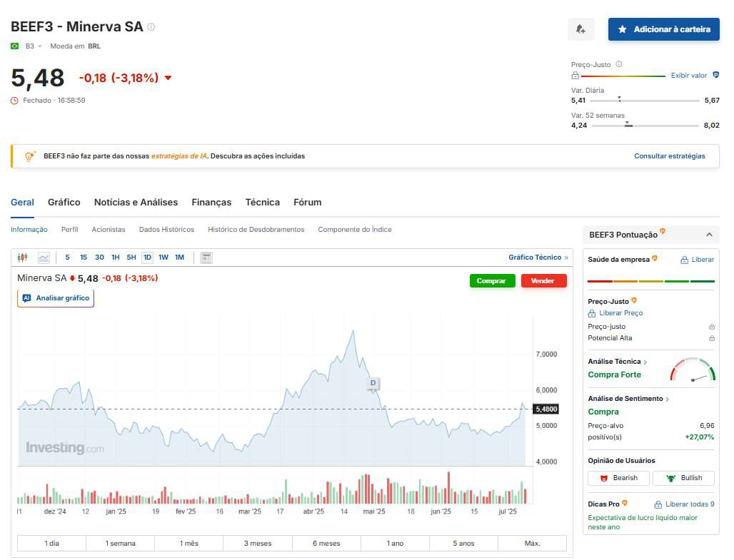Click the estratégias de IA link
734x560 pixels.
tap(179, 156)
